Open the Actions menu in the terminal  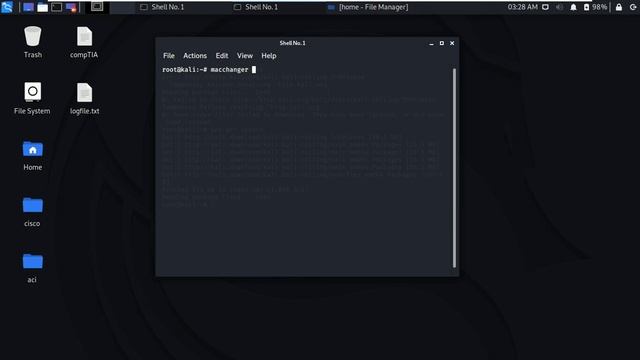195,56
